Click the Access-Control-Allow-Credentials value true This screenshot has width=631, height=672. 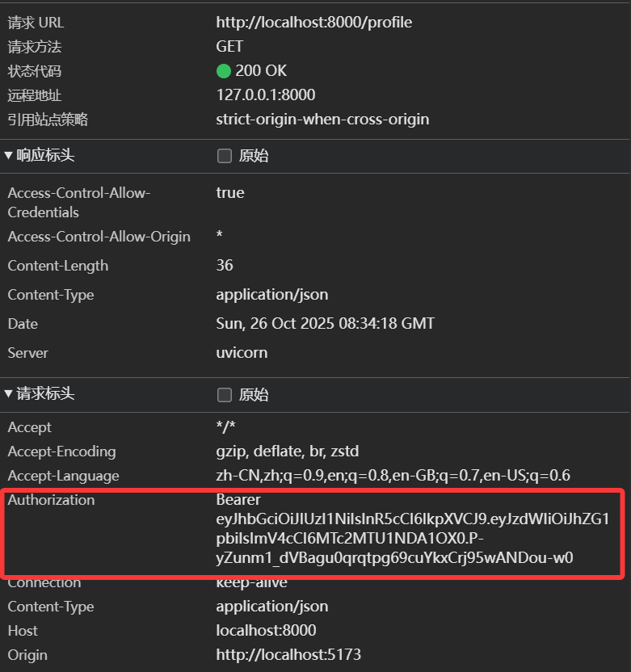[230, 193]
